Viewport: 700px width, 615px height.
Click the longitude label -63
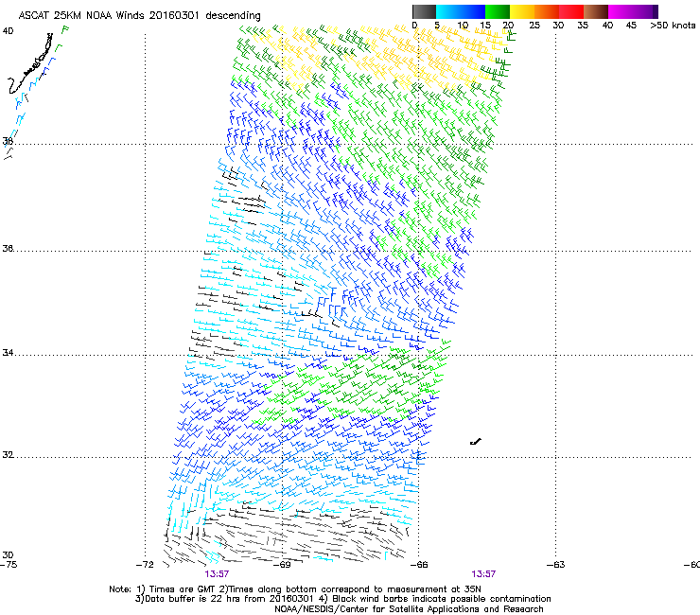[556, 565]
